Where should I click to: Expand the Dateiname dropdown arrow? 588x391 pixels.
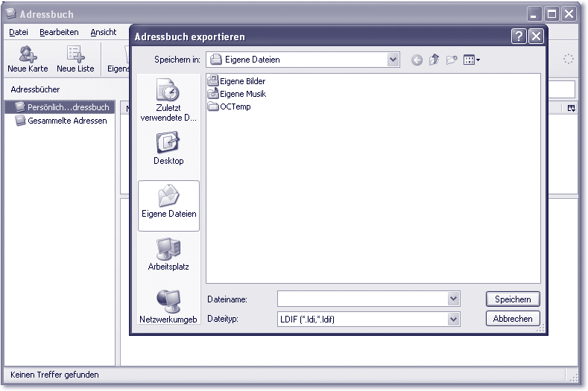point(453,299)
